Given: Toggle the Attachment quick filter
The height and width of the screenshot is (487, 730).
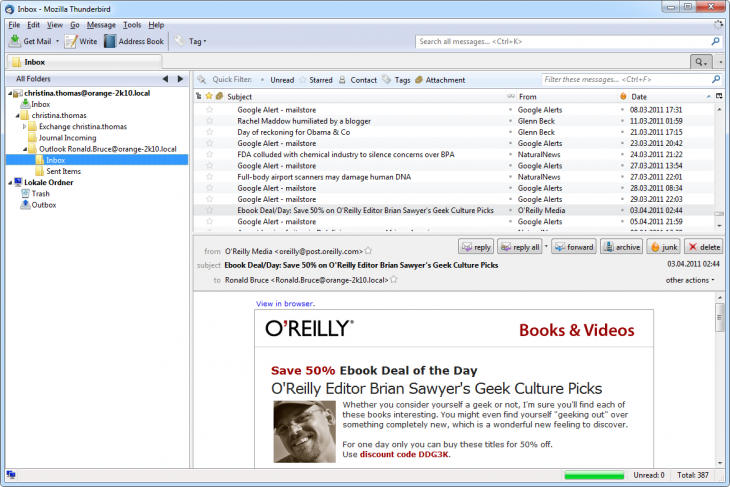Looking at the screenshot, I should coord(440,80).
